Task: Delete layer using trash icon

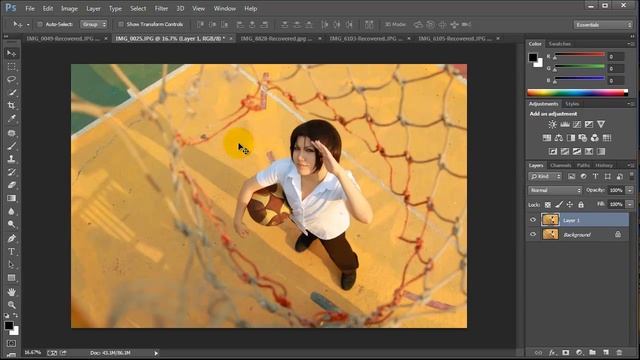Action: click(x=619, y=352)
